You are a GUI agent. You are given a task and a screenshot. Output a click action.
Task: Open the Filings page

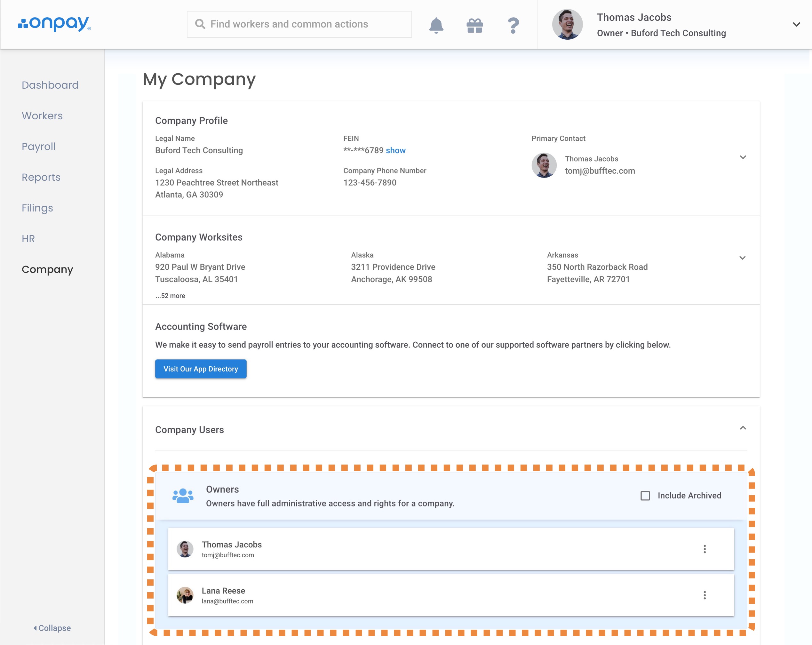pyautogui.click(x=37, y=208)
